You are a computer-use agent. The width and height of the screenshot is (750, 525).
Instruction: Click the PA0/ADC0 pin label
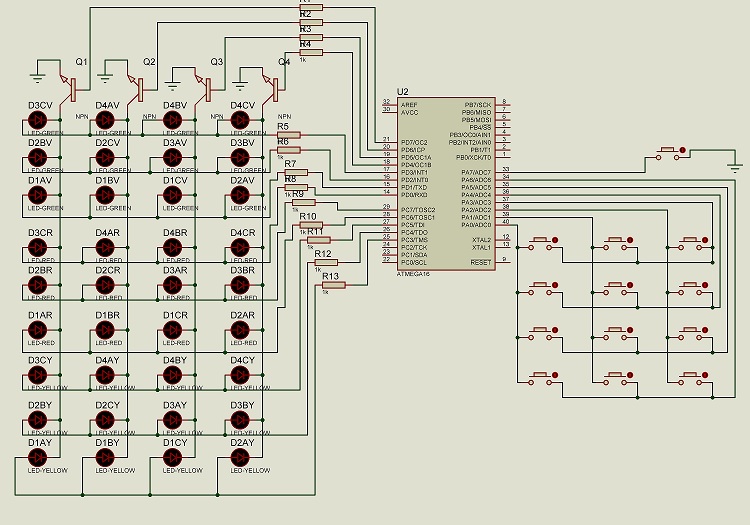pyautogui.click(x=476, y=225)
